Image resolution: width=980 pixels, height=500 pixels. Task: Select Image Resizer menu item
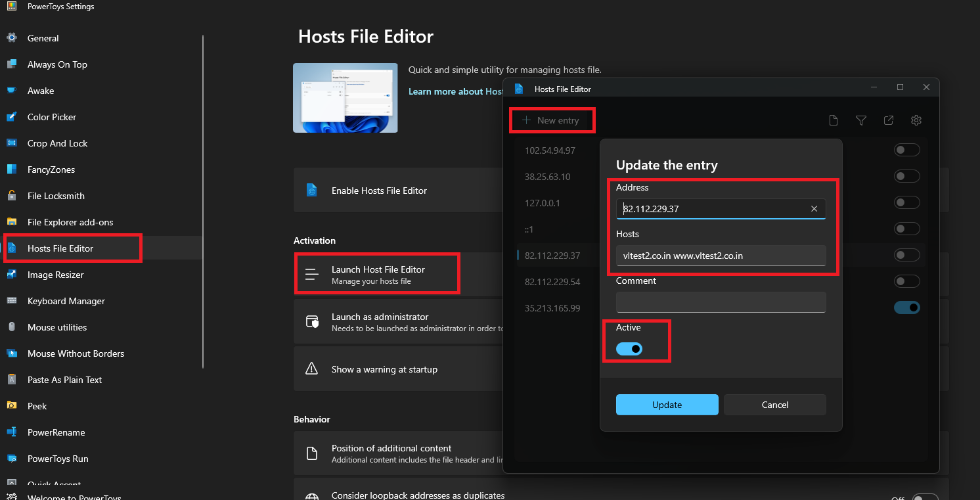pyautogui.click(x=56, y=275)
